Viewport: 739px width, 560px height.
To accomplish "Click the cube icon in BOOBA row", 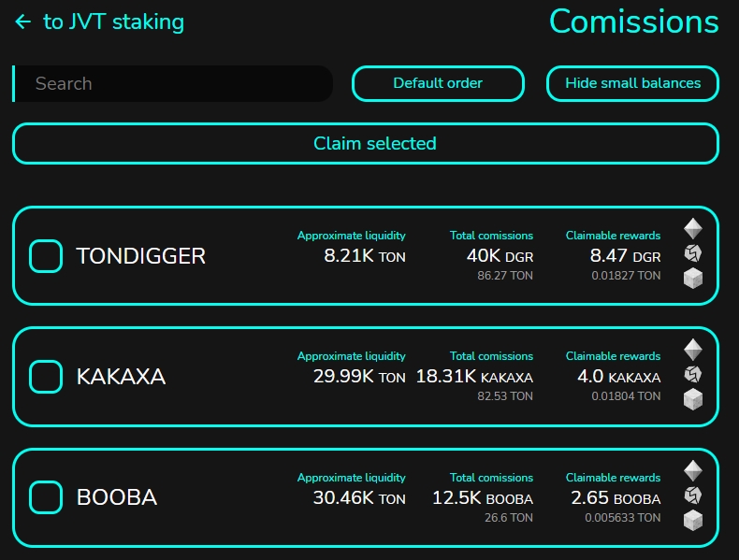I will pos(692,521).
